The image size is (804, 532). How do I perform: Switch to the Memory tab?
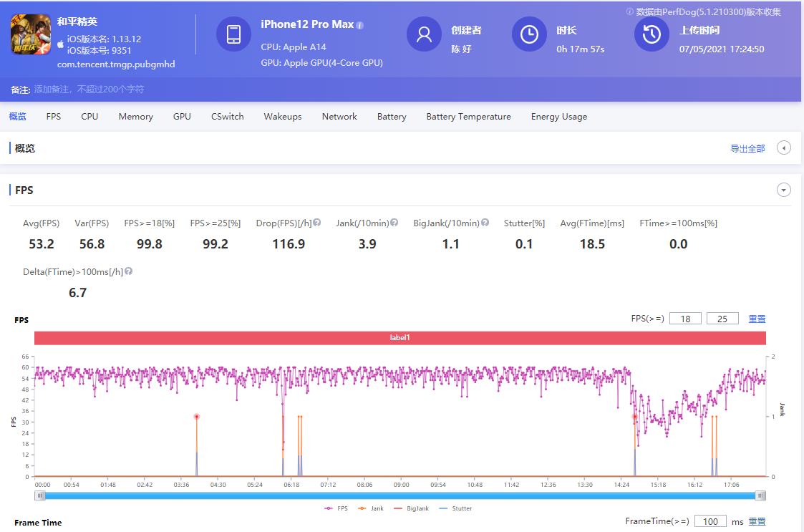click(135, 117)
